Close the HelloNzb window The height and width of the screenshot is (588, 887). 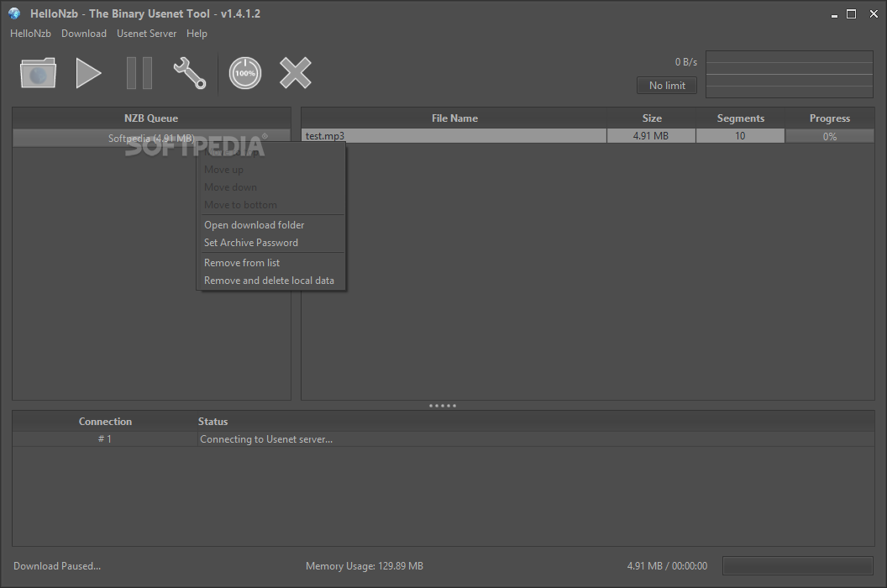point(874,14)
